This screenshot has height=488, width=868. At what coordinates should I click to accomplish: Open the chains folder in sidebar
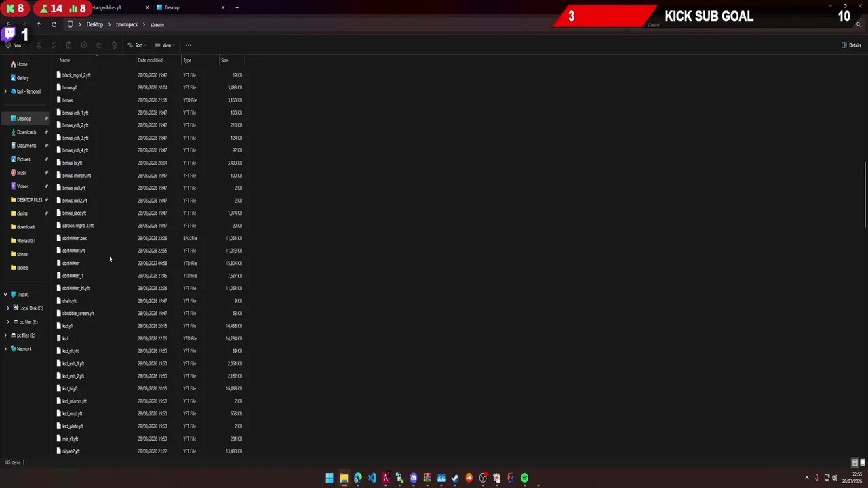19,213
